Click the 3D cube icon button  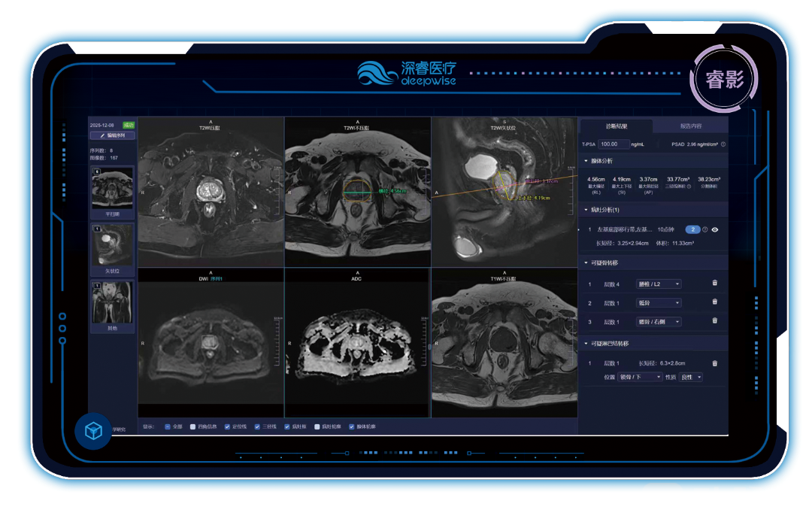pyautogui.click(x=93, y=431)
